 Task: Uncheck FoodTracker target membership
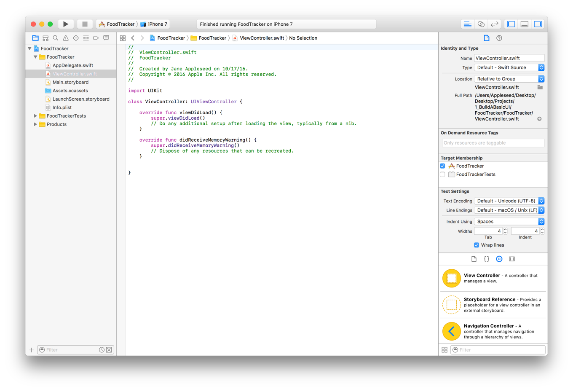[442, 166]
